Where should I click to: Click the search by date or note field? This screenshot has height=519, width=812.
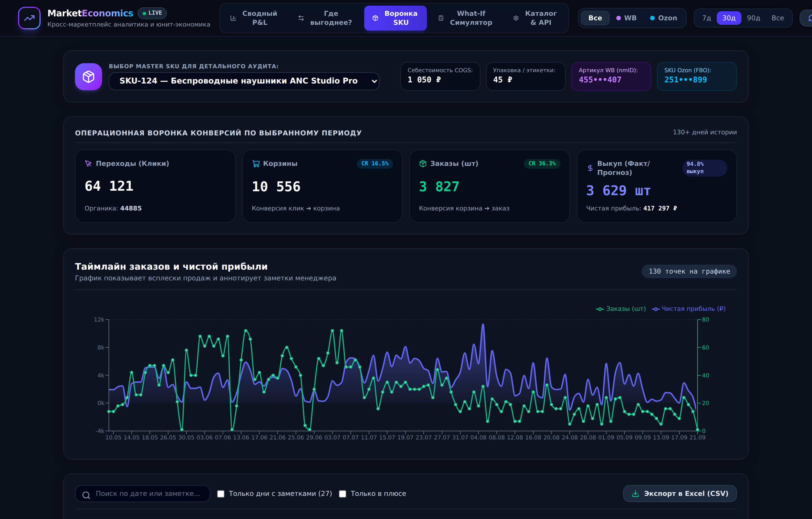[x=143, y=494]
